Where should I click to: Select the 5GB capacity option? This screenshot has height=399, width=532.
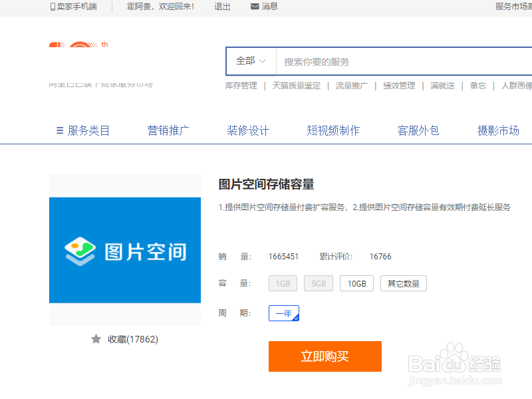coord(318,283)
